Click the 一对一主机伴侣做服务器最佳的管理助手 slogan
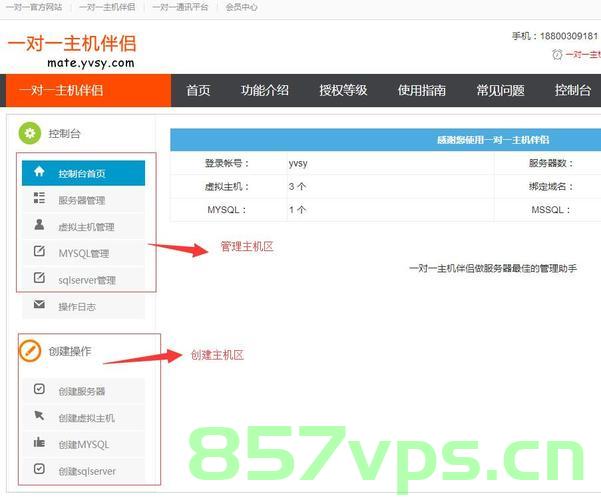601x500 pixels. [x=493, y=268]
